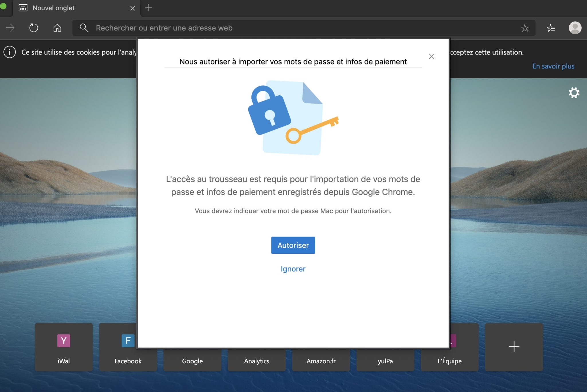Screen dimensions: 587x392
Task: Close the import passwords dialog
Action: click(x=431, y=56)
